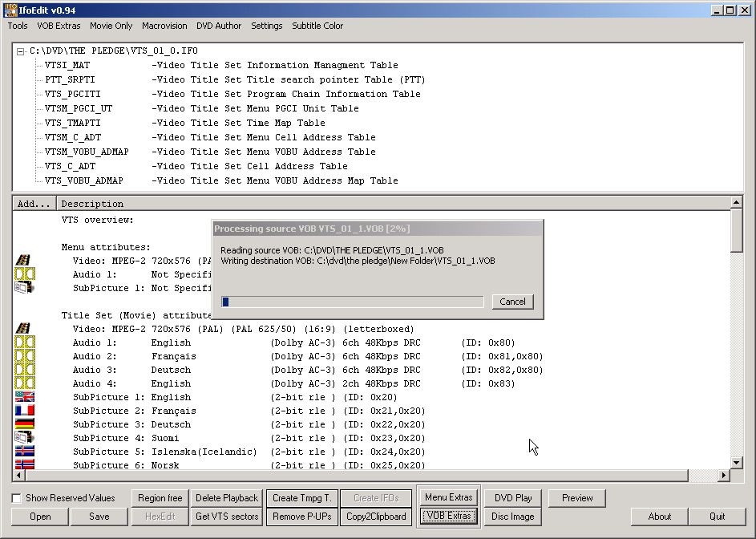This screenshot has height=539, width=756.
Task: Select the film icon beside Menu attributes Video row
Action: (x=23, y=260)
